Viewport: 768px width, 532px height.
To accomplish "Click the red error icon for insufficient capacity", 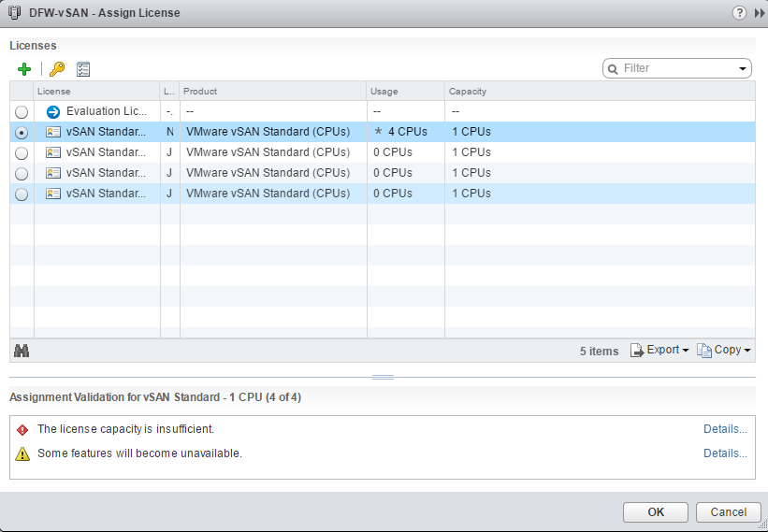I will [x=22, y=430].
